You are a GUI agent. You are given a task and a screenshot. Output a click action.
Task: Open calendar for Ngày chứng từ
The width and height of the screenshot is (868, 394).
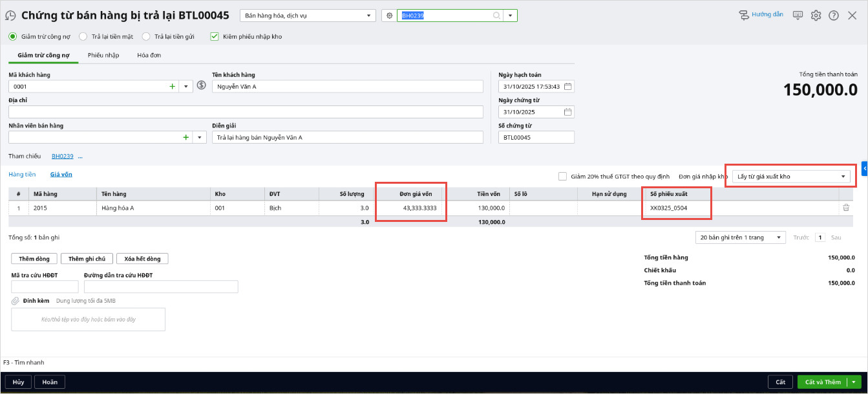tap(567, 112)
